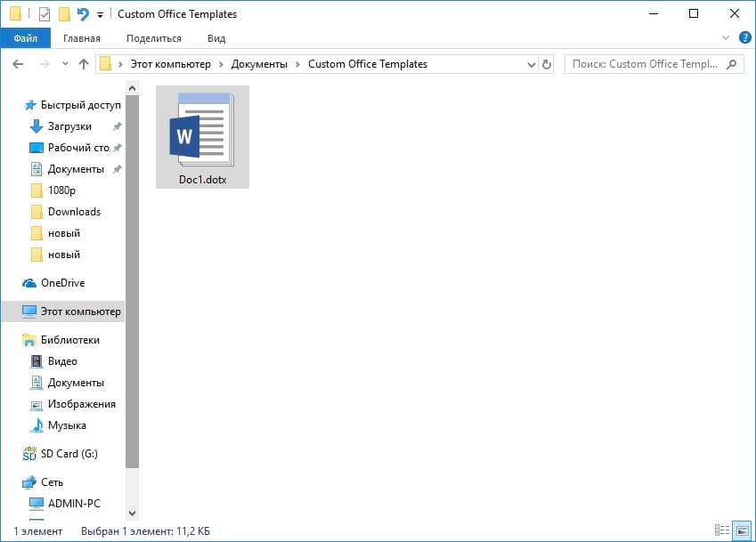This screenshot has height=542, width=756.
Task: Click the navigation pane scrollbar down arrow
Action: tap(133, 514)
